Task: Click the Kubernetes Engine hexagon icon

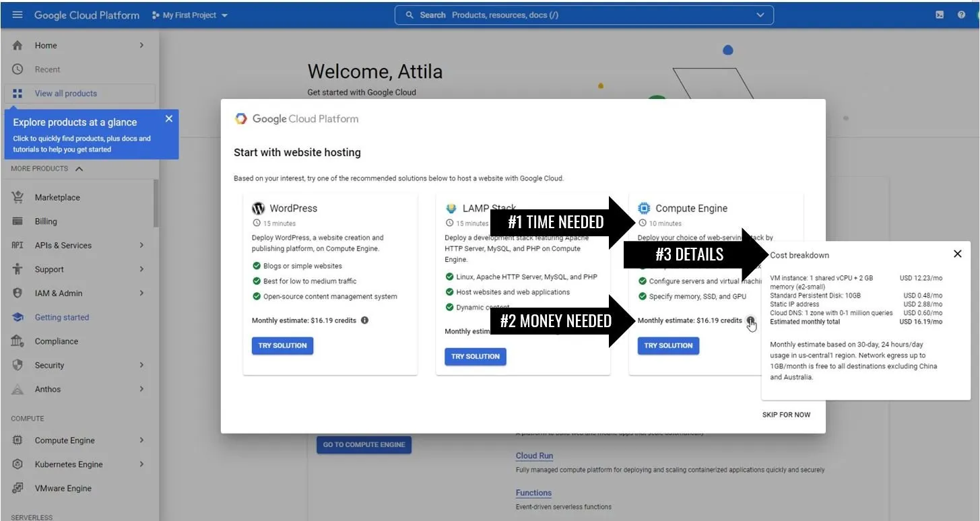Action: 18,464
